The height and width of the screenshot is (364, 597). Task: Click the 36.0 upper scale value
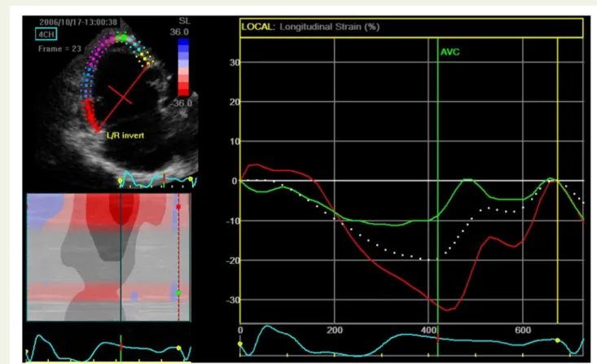(x=179, y=32)
